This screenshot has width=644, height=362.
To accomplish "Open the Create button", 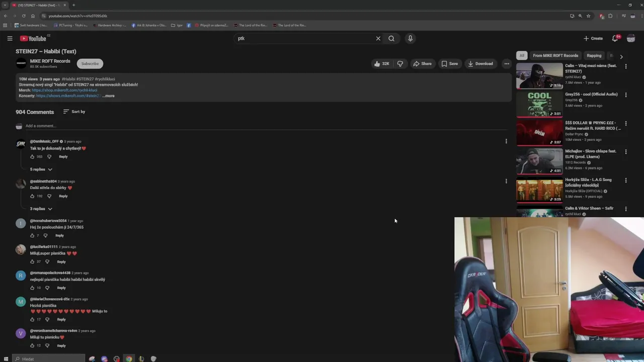I will [593, 38].
